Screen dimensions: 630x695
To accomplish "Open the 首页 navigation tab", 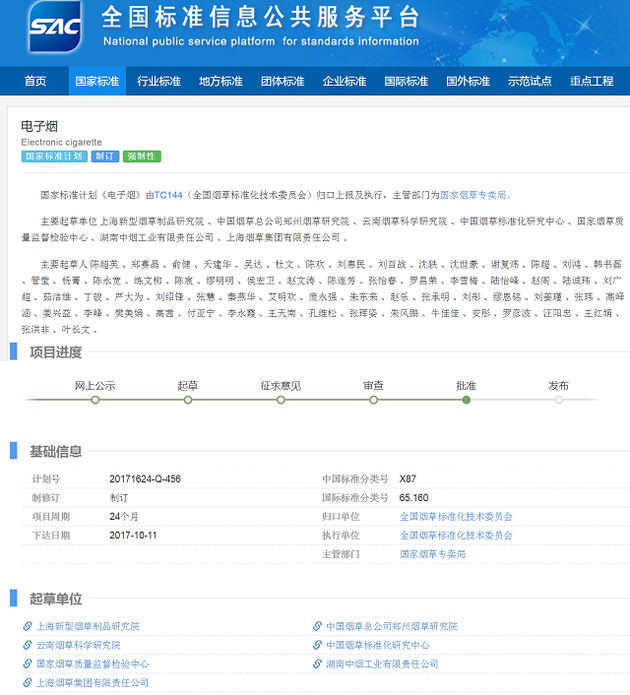I will pos(35,82).
